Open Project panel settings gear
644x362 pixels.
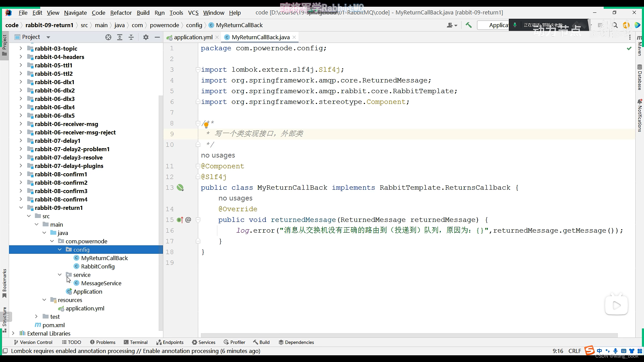(146, 37)
